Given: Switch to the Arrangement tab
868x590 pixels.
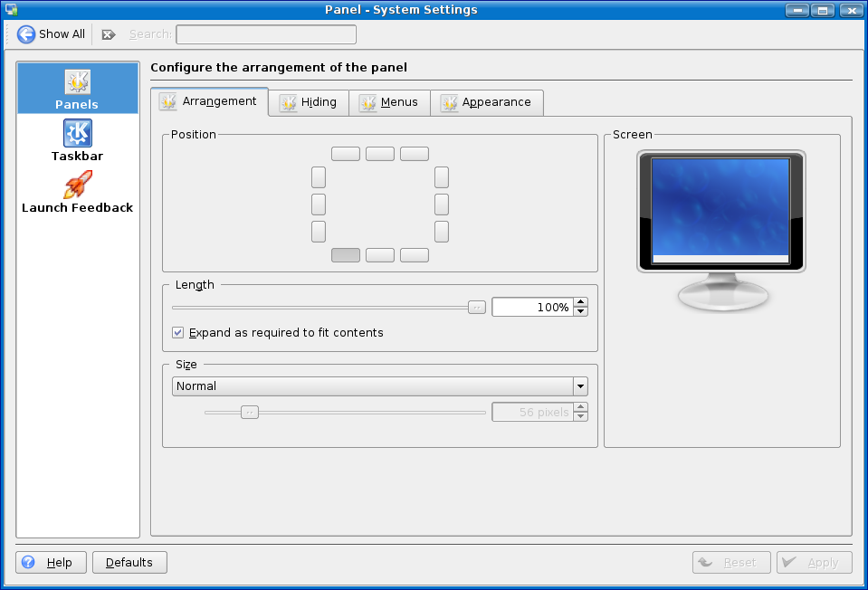Looking at the screenshot, I should click(209, 101).
